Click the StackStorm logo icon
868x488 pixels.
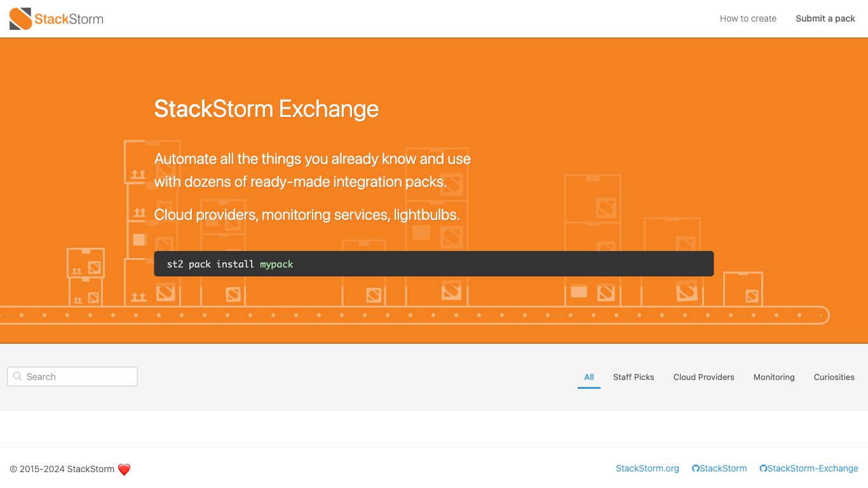click(x=21, y=19)
